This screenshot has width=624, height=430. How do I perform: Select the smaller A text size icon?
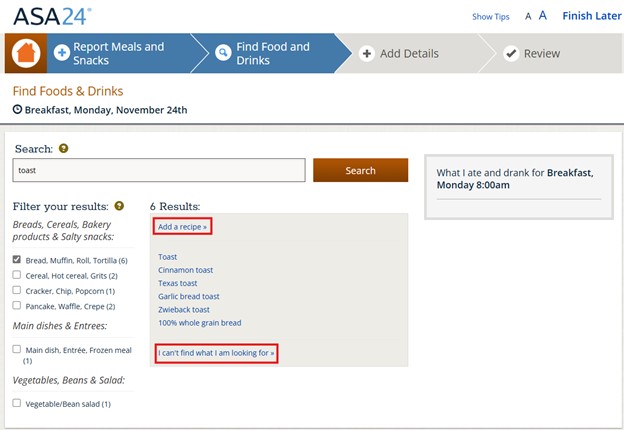pyautogui.click(x=528, y=17)
